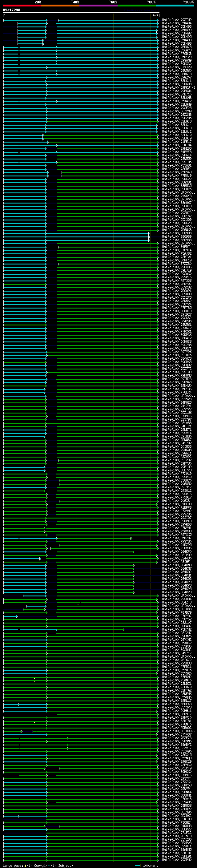Screen dimensions: 197x868
Task: Select label UniRef100_Q9LET1
Action: (177, 430)
